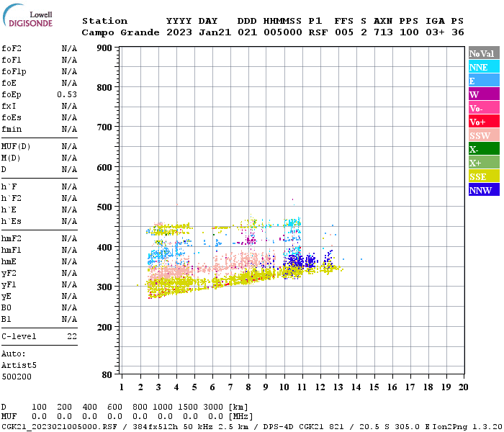Select the SSE yellow legend swatch
Image resolution: width=504 pixels, height=432 pixels.
[x=484, y=176]
